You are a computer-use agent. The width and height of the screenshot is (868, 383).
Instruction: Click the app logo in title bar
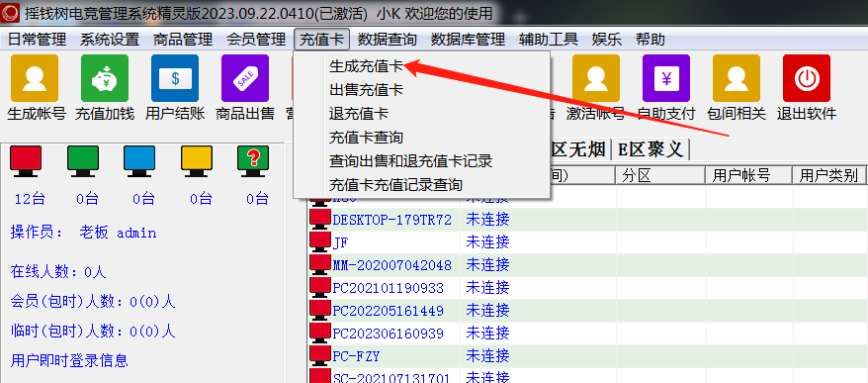point(10,13)
